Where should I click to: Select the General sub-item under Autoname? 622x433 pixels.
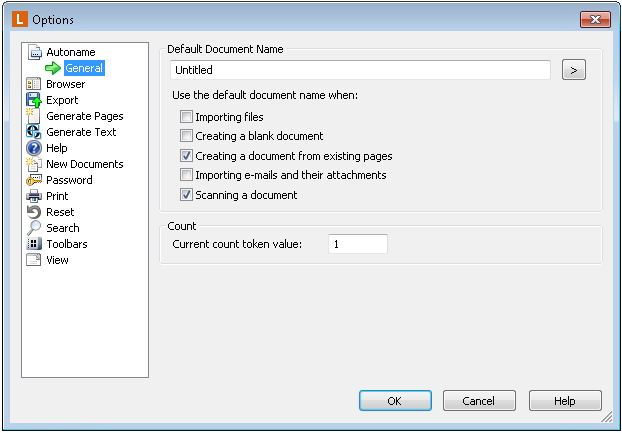pyautogui.click(x=84, y=68)
